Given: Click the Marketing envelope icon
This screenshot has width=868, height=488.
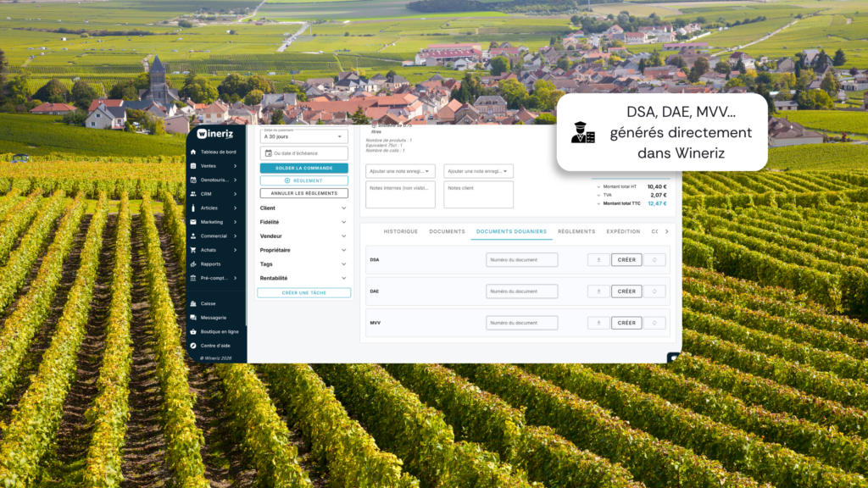Looking at the screenshot, I should coord(193,222).
